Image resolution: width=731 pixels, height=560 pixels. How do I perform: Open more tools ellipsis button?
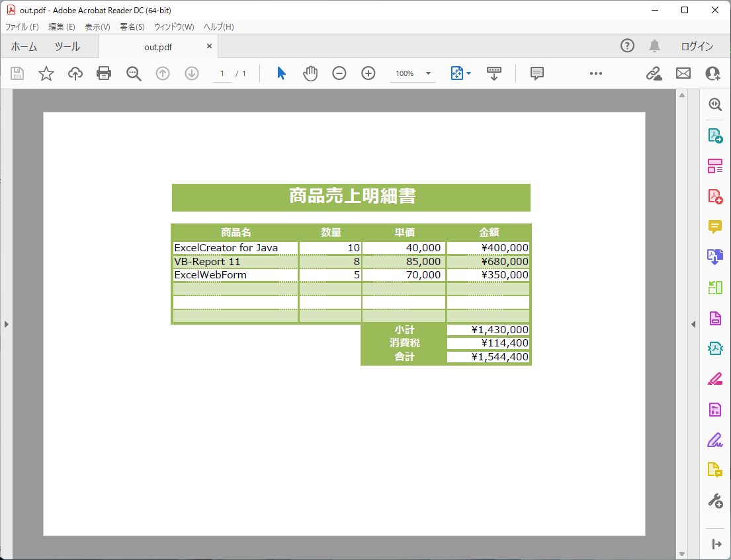click(x=596, y=73)
